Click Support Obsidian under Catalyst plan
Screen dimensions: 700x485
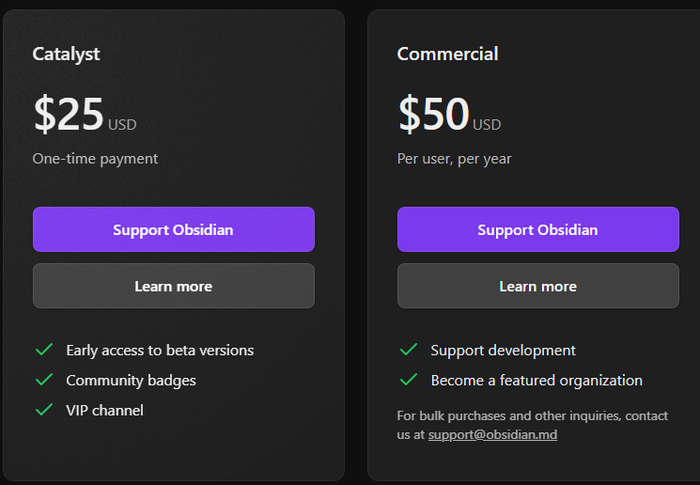[x=173, y=230]
